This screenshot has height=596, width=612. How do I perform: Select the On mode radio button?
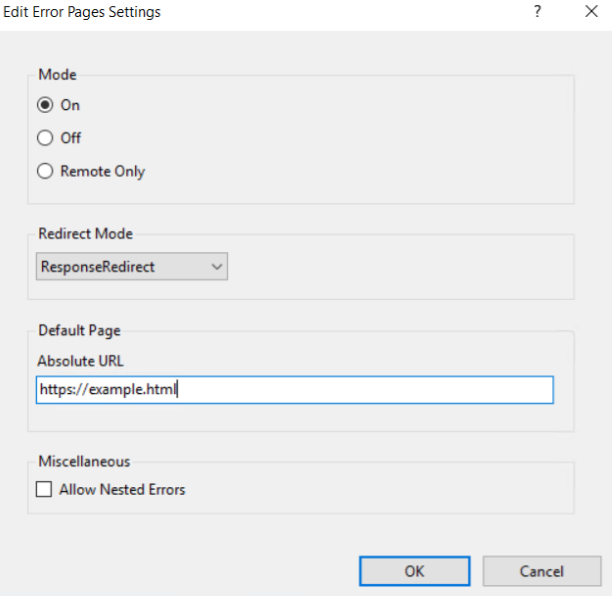coord(45,105)
